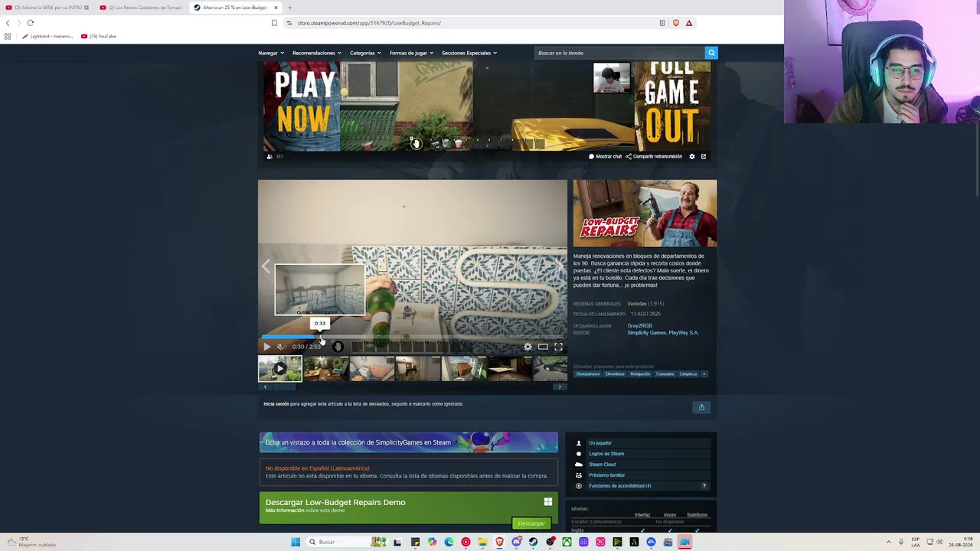Unmute the trailer volume icon
Viewport: 980px width, 551px height.
coord(280,347)
